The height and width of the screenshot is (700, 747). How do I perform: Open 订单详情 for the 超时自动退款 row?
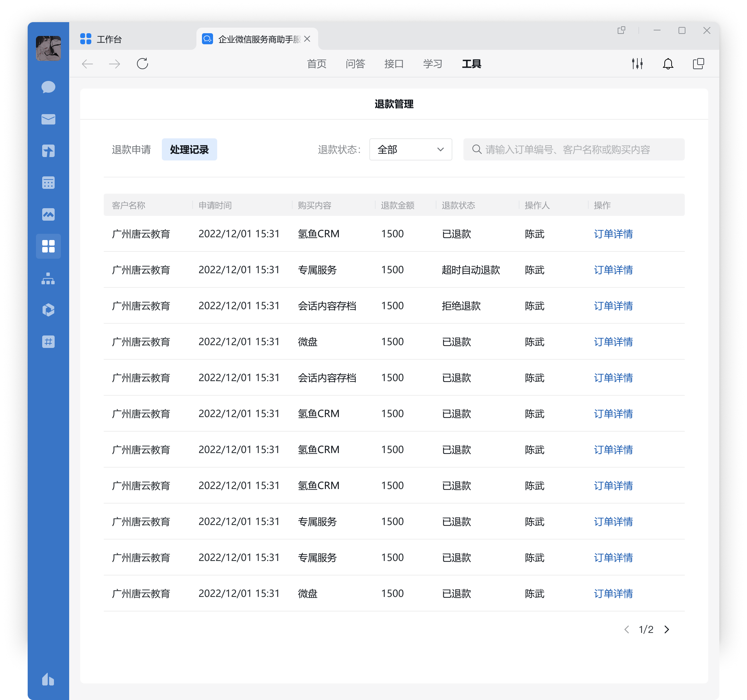tap(613, 270)
